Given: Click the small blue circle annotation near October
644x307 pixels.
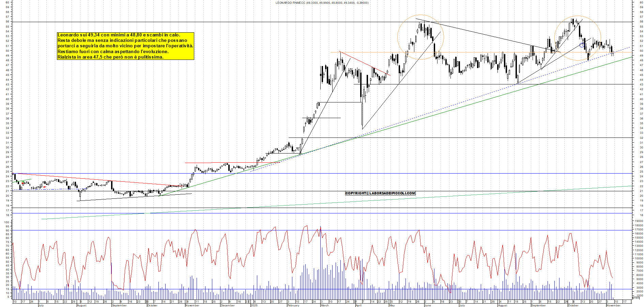Looking at the screenshot, I should [x=582, y=45].
